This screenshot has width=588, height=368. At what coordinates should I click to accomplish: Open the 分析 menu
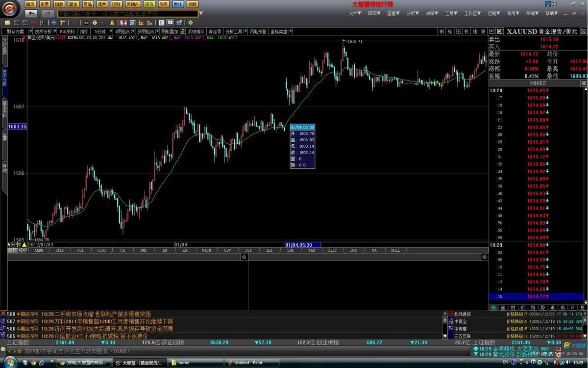(412, 13)
